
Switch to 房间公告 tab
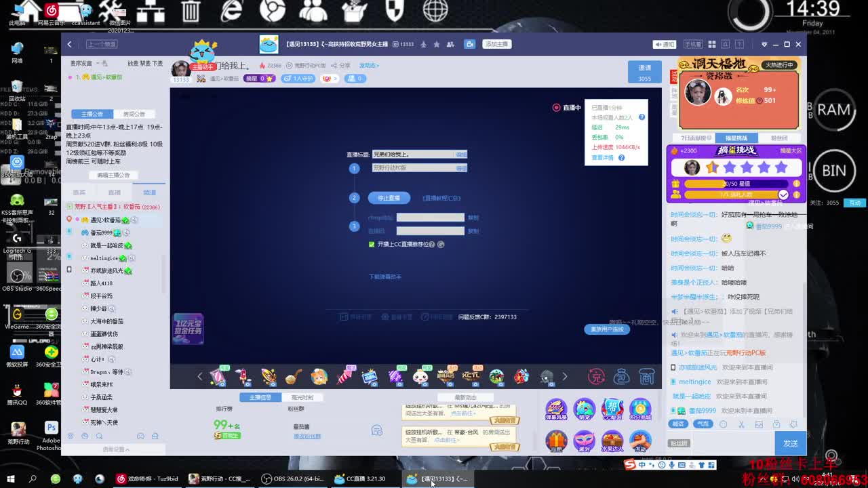134,114
